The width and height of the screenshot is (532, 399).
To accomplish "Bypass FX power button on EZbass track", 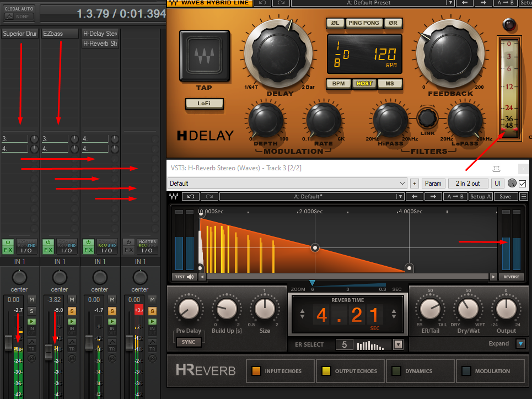I will coord(48,242).
